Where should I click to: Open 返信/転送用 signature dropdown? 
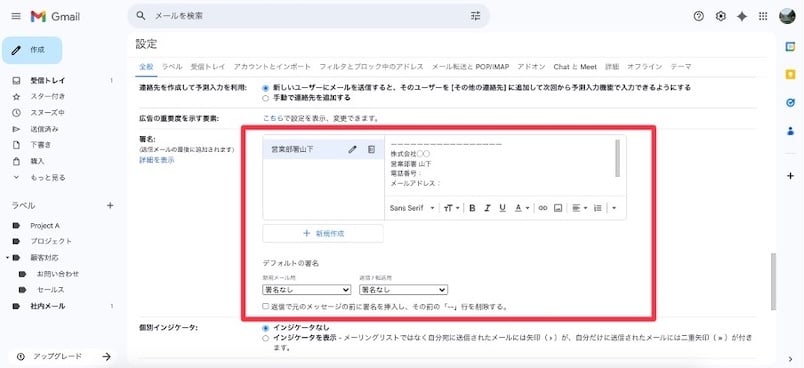point(404,290)
